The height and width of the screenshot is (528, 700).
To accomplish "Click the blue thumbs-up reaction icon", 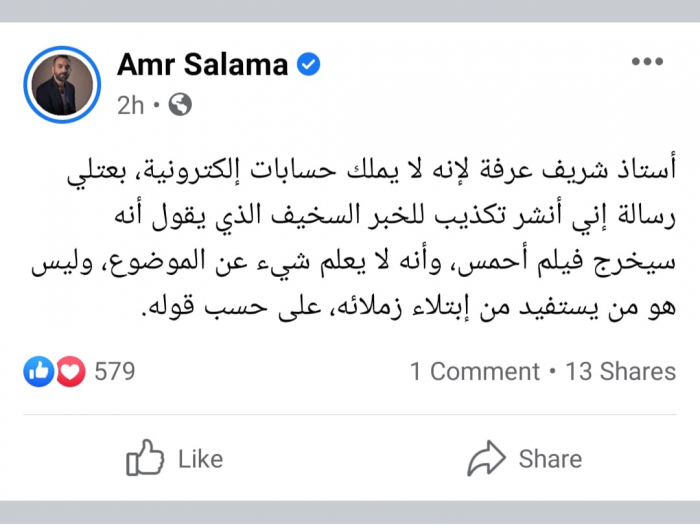I will pyautogui.click(x=39, y=372).
